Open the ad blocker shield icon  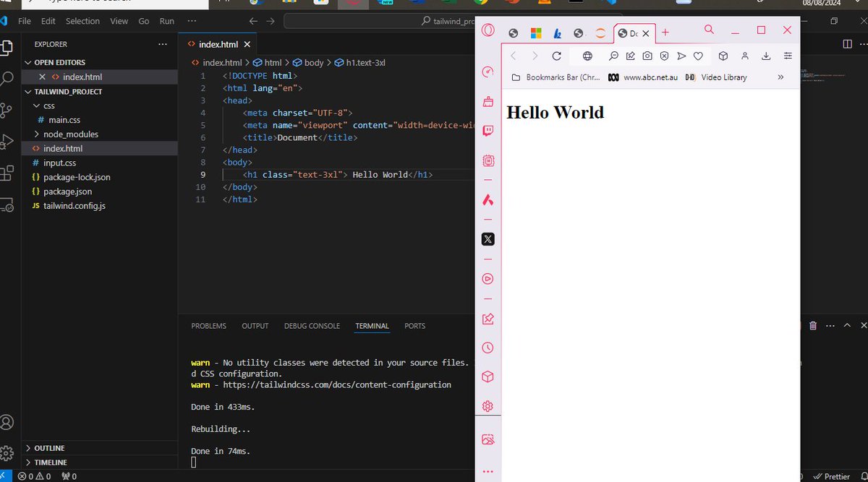(664, 56)
